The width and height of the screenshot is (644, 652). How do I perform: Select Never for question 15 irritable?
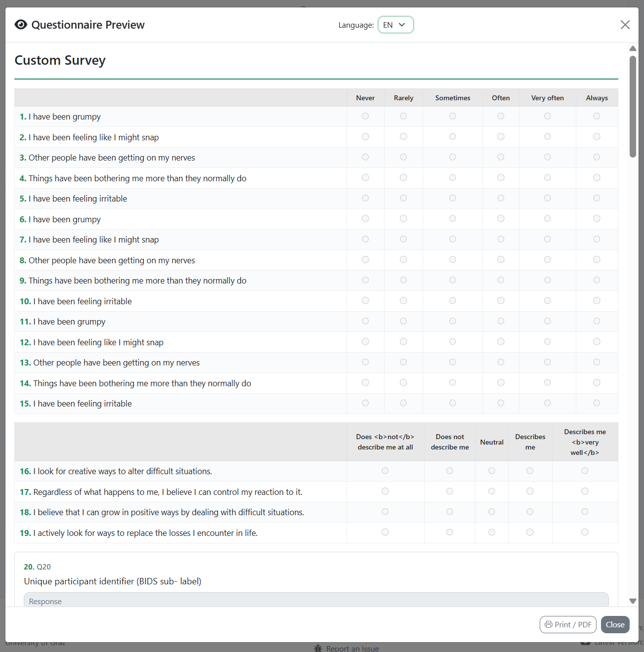pos(365,403)
